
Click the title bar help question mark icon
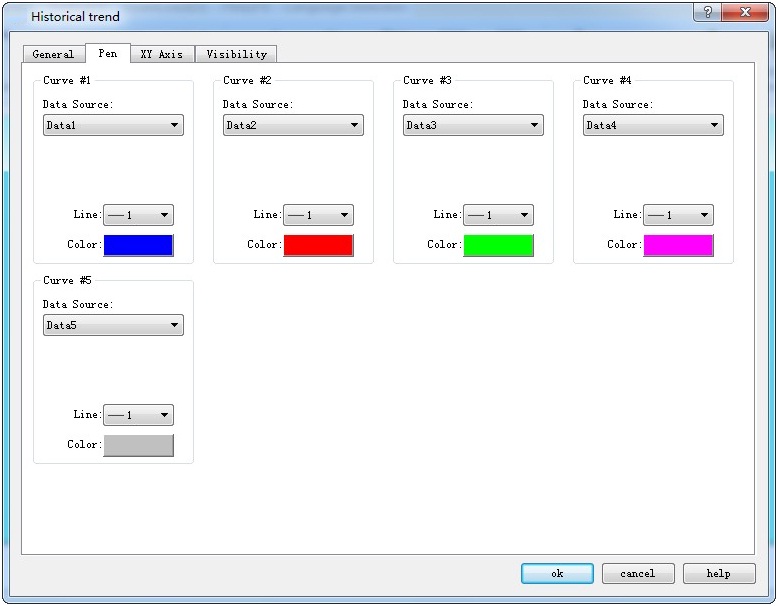(x=708, y=11)
